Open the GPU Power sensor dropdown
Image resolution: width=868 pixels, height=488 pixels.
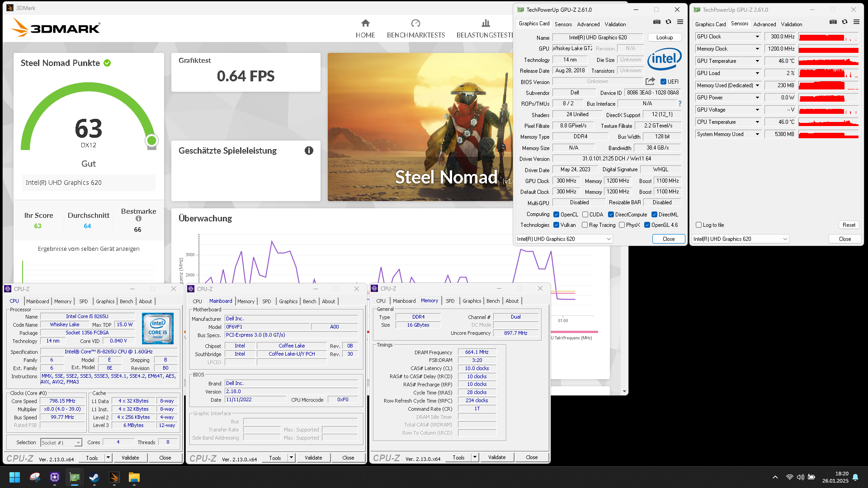coord(757,98)
